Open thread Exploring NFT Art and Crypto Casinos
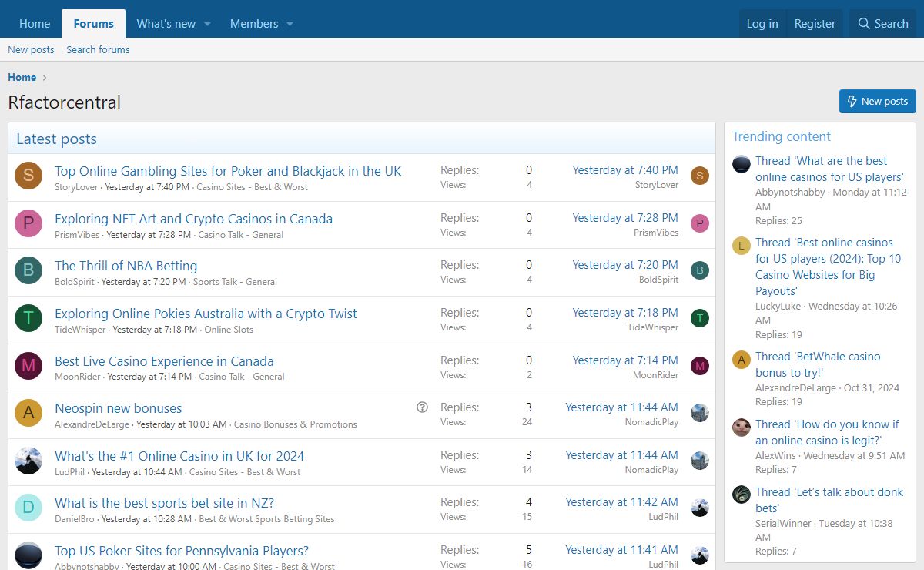Screen dimensions: 924x570 pyautogui.click(x=193, y=219)
